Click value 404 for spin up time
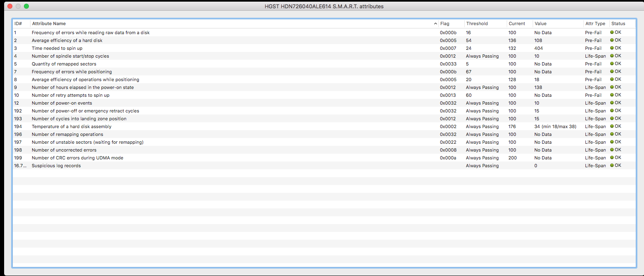 (x=538, y=48)
